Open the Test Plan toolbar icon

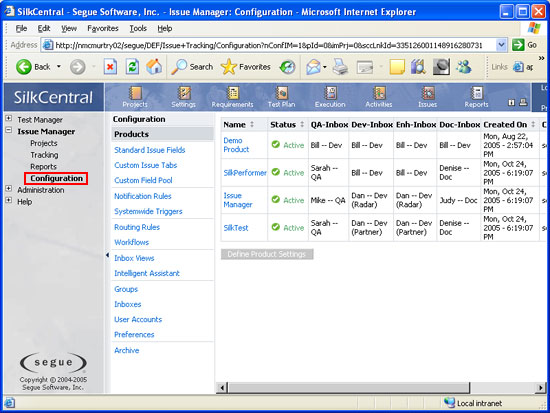[281, 97]
